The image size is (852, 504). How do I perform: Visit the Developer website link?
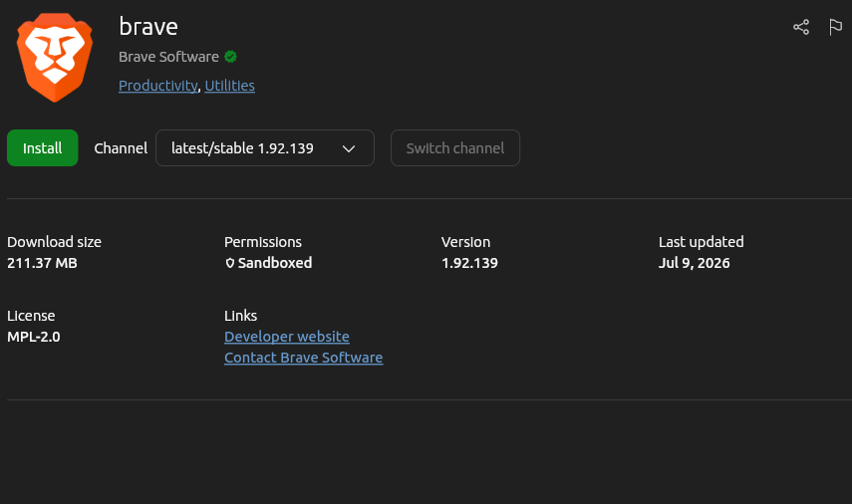click(x=287, y=337)
